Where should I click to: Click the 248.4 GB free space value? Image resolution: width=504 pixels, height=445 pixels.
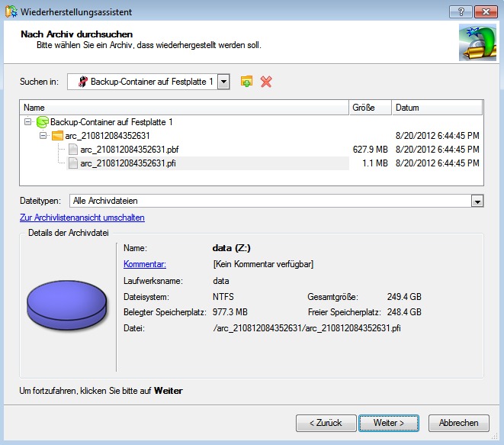[x=404, y=312]
